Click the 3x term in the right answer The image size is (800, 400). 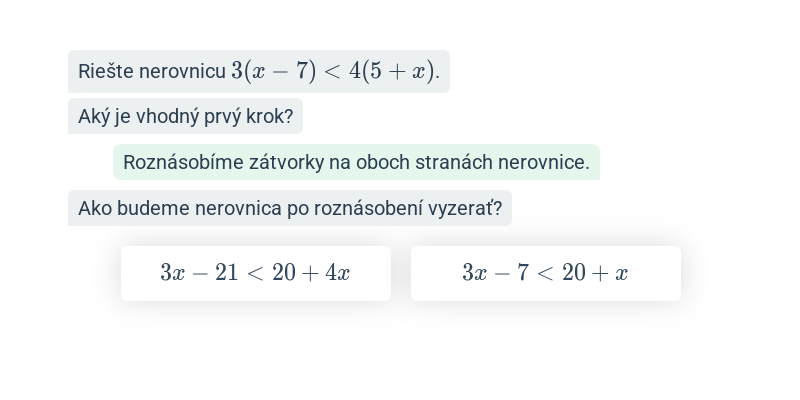click(x=475, y=272)
